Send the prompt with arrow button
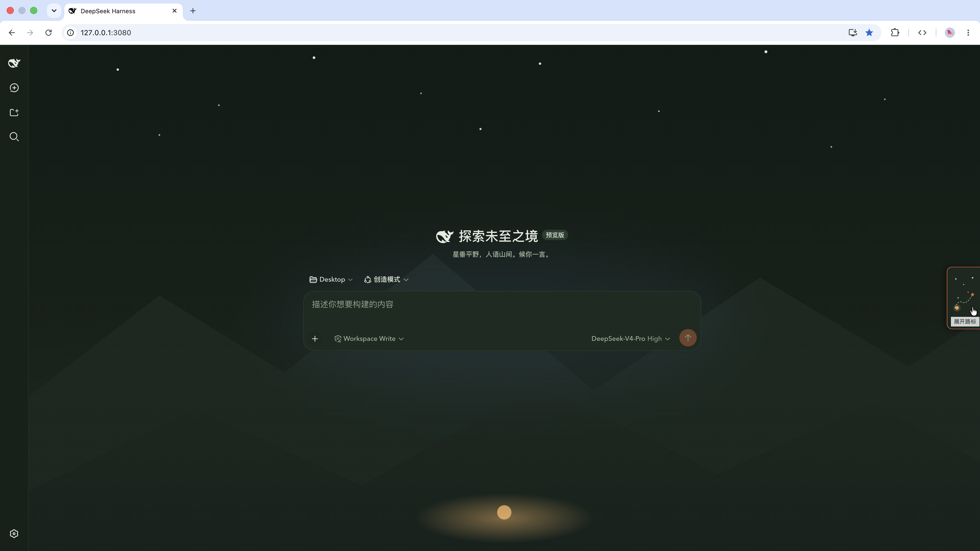 pyautogui.click(x=688, y=338)
